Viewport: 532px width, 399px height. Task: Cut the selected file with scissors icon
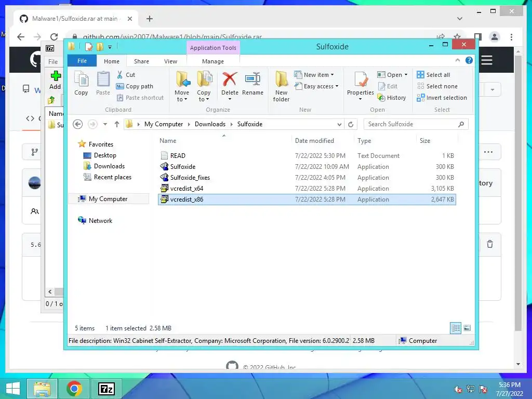125,75
